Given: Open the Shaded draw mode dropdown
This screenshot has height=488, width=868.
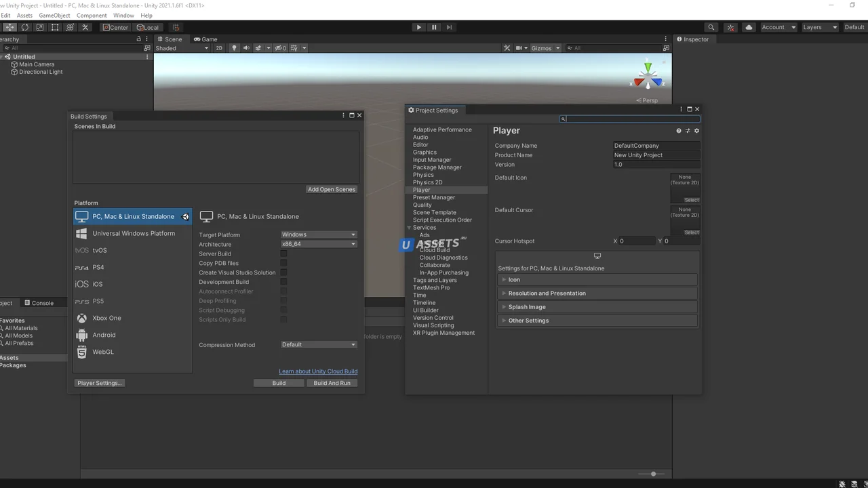Looking at the screenshot, I should tap(182, 48).
